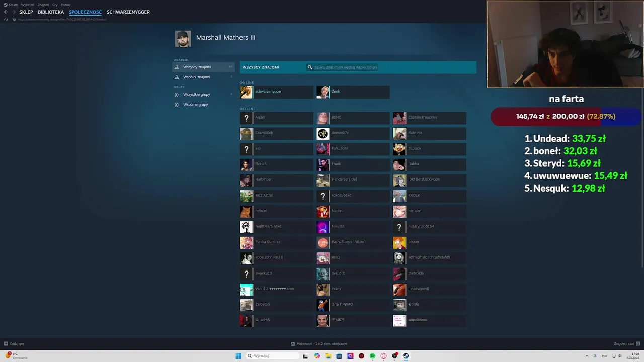The height and width of the screenshot is (362, 644).
Task: Select Wspólni znajomi in the sidebar
Action: 203,77
